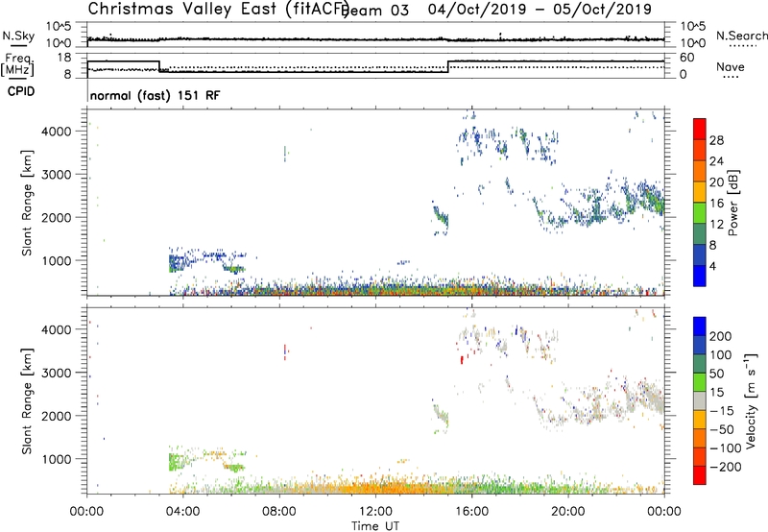Image resolution: width=768 pixels, height=532 pixels.
Task: Click 'normal (fast) 151 RF' text
Action: pyautogui.click(x=156, y=95)
